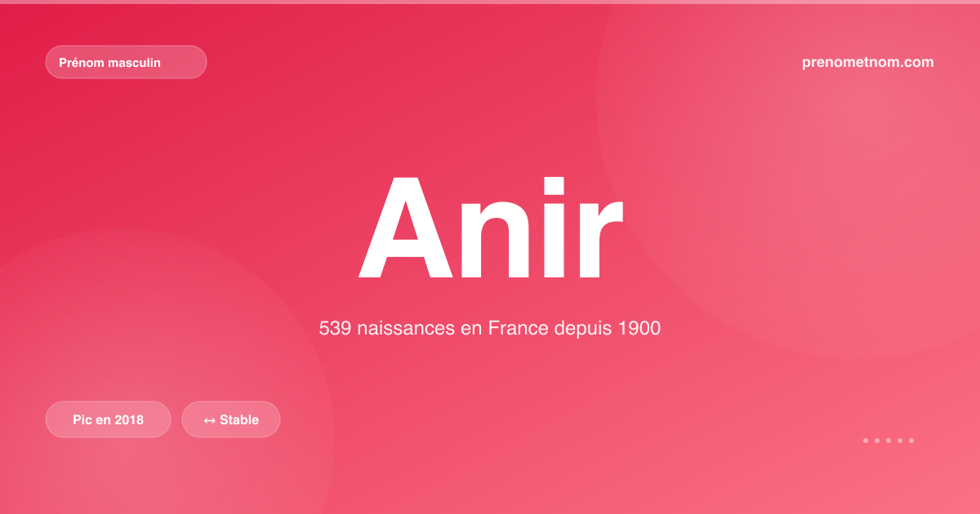980x514 pixels.
Task: Click the "Pic en 2018" pill
Action: [108, 419]
